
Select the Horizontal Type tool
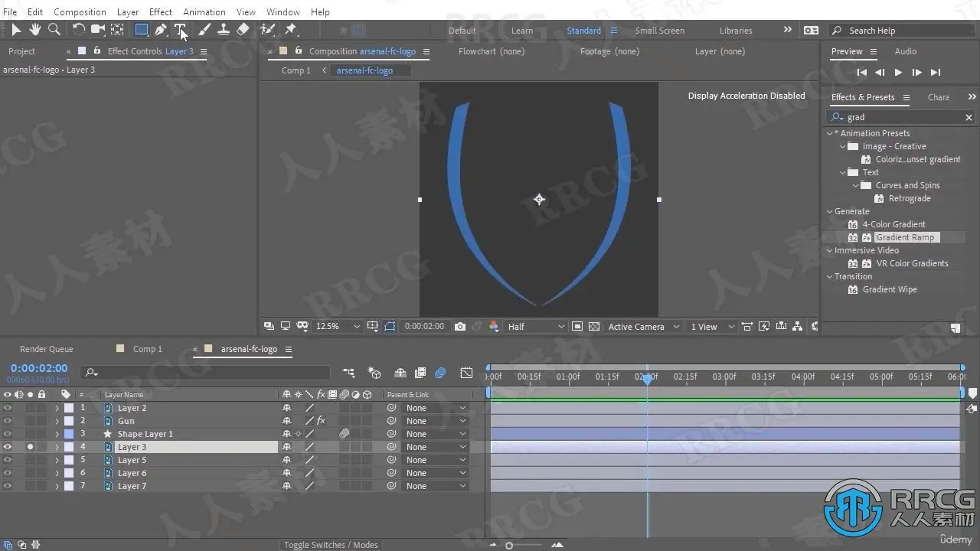coord(181,30)
